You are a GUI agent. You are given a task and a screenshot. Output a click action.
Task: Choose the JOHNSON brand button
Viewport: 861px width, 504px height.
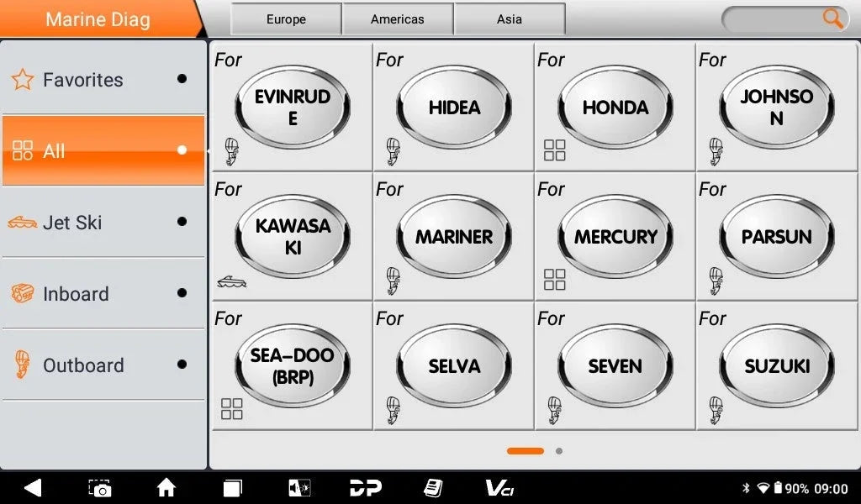[x=776, y=108]
